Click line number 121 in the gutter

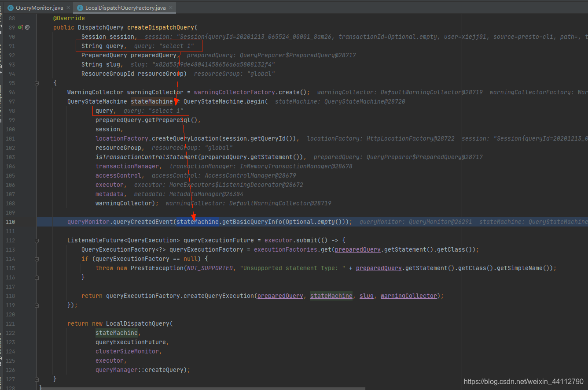(x=10, y=323)
